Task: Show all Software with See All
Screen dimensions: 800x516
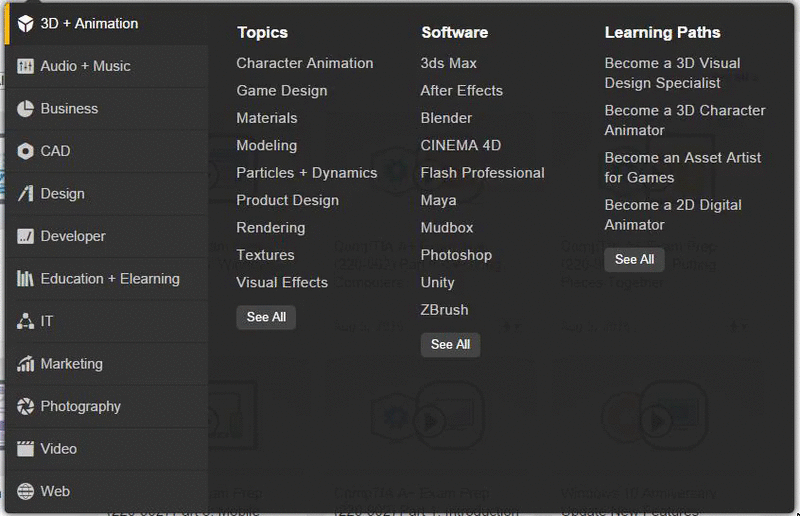Action: point(451,345)
